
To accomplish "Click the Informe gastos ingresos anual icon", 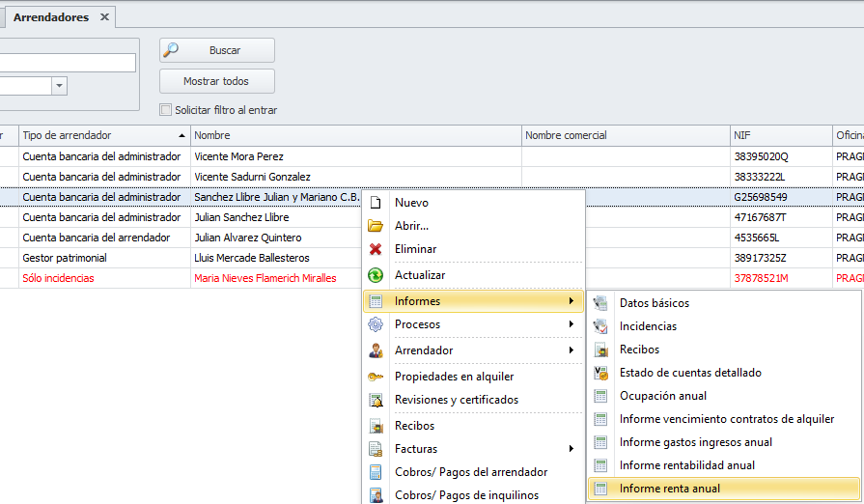I will point(600,442).
